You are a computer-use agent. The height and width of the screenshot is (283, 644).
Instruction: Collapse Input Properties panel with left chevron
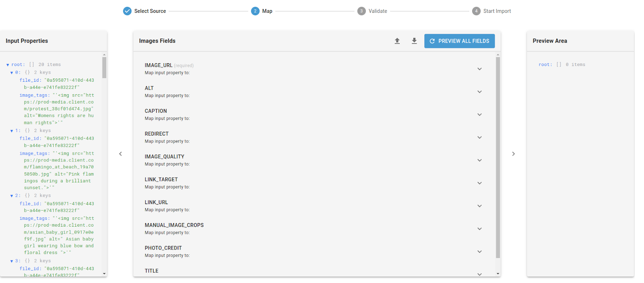[120, 154]
